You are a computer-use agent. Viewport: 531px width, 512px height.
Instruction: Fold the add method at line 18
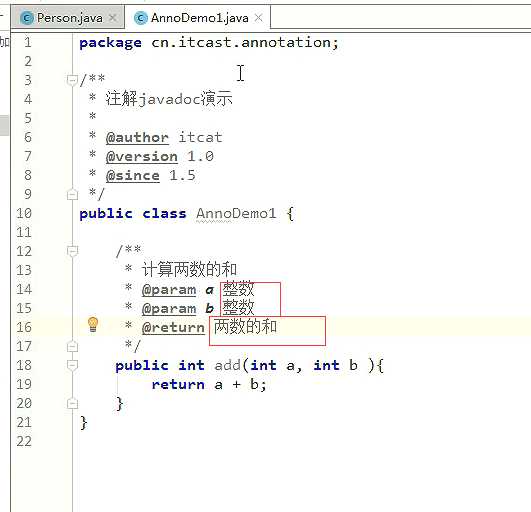coord(72,365)
